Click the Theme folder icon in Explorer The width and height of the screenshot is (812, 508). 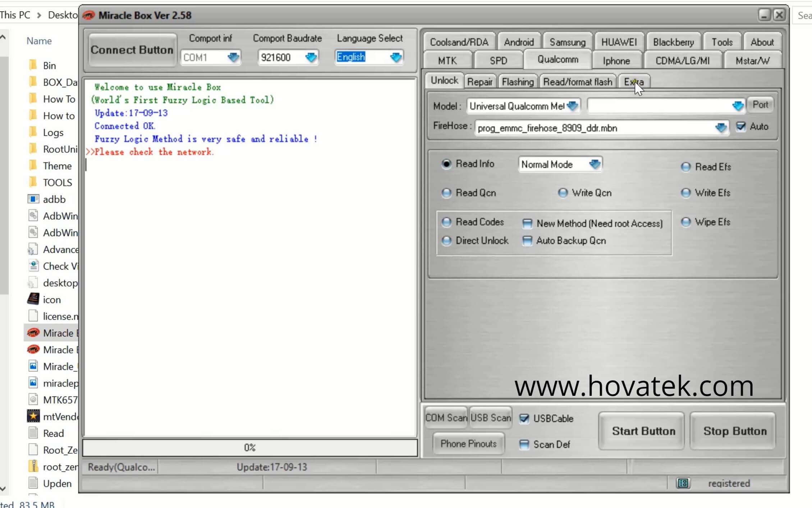pyautogui.click(x=33, y=165)
